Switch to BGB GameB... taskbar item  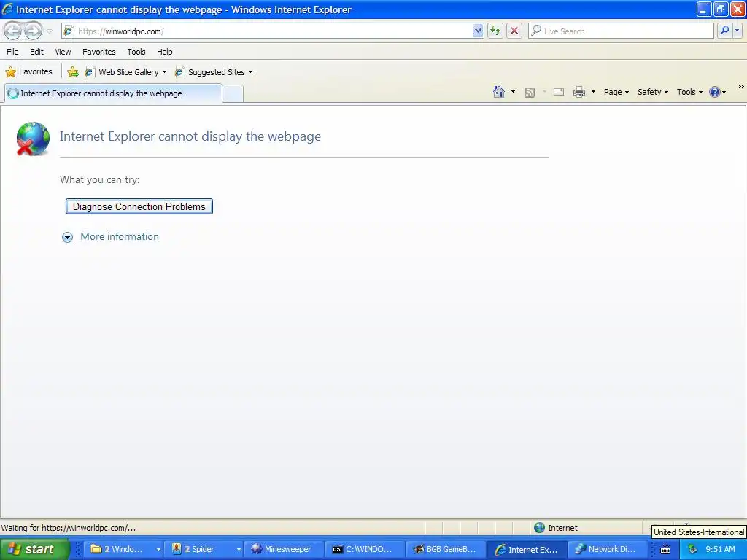pyautogui.click(x=446, y=549)
